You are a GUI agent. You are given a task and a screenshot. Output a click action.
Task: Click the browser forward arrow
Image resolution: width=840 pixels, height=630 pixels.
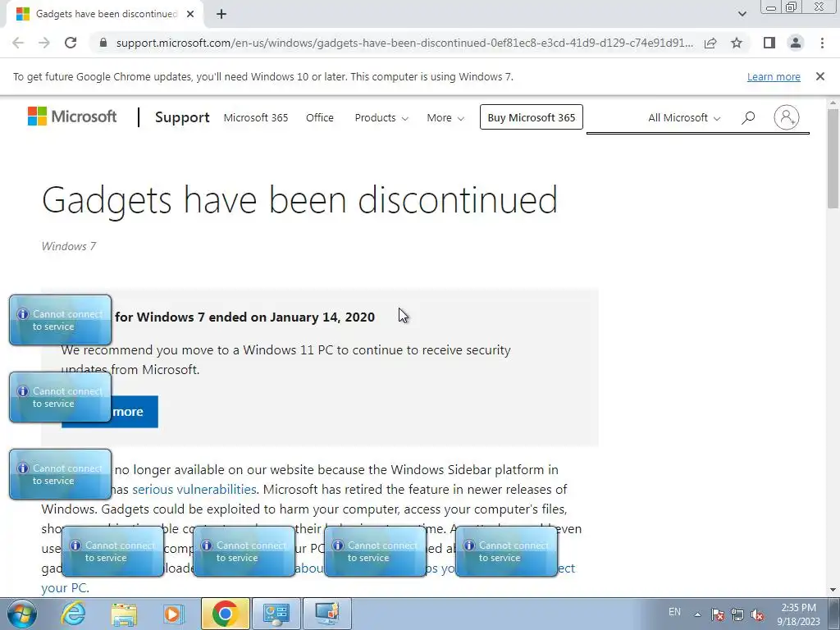pyautogui.click(x=44, y=43)
